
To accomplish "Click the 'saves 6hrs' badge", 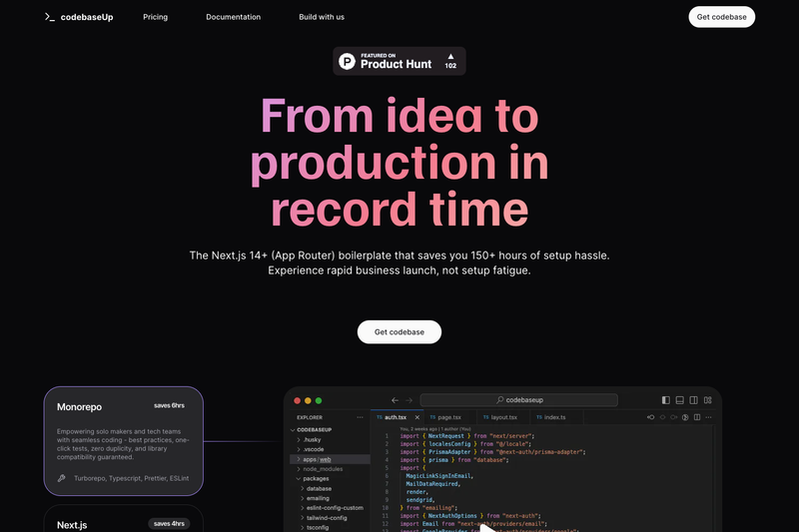I will pos(169,406).
